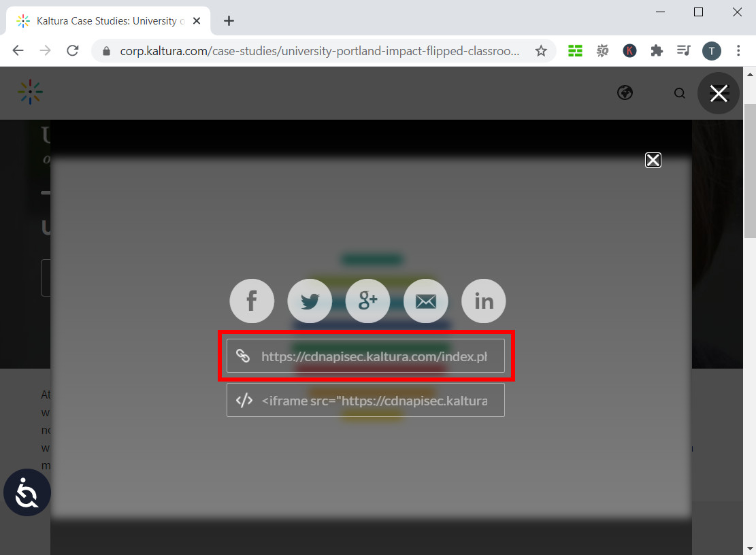This screenshot has width=756, height=555.
Task: Open the language globe selector
Action: (x=625, y=92)
